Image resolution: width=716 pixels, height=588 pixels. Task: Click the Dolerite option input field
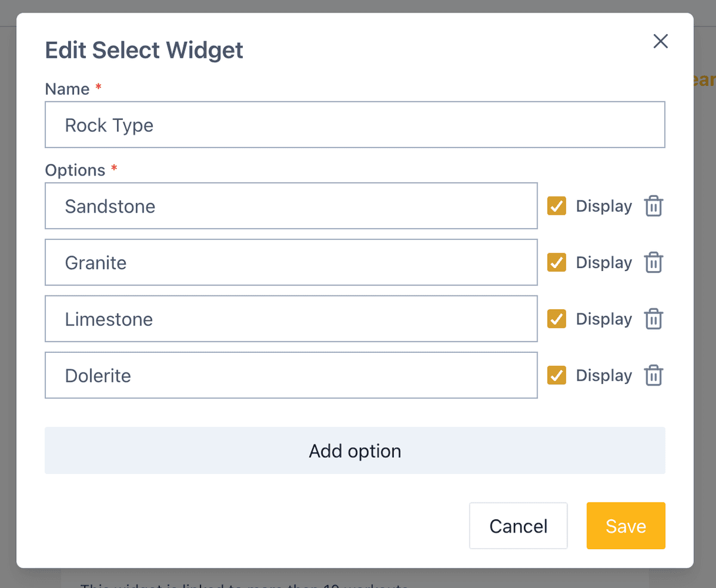point(291,375)
